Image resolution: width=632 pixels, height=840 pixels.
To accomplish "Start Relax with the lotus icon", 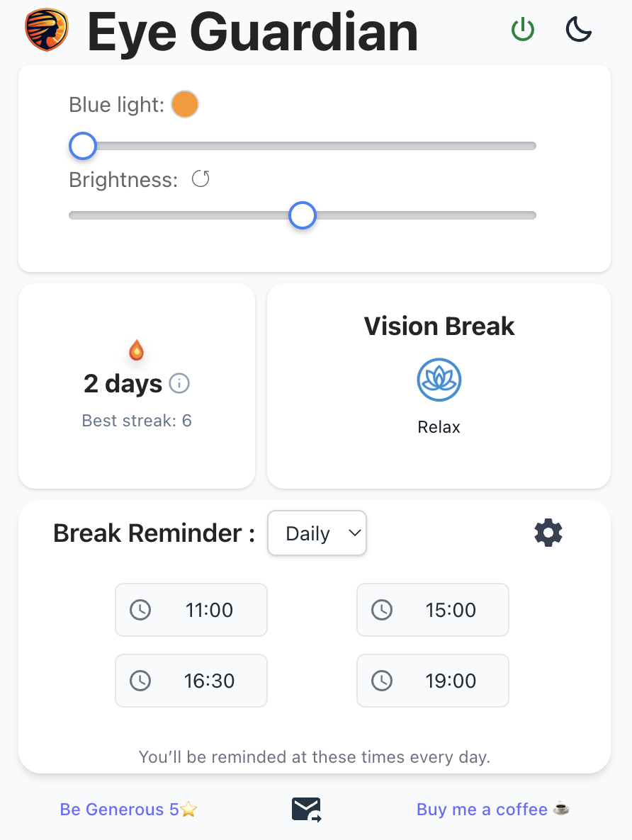I will coord(439,380).
